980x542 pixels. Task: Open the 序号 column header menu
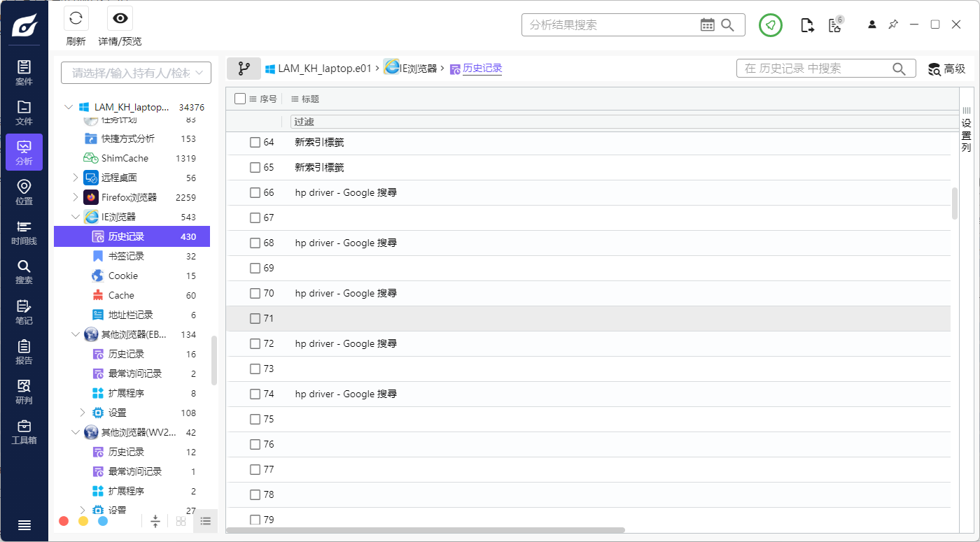[x=253, y=99]
